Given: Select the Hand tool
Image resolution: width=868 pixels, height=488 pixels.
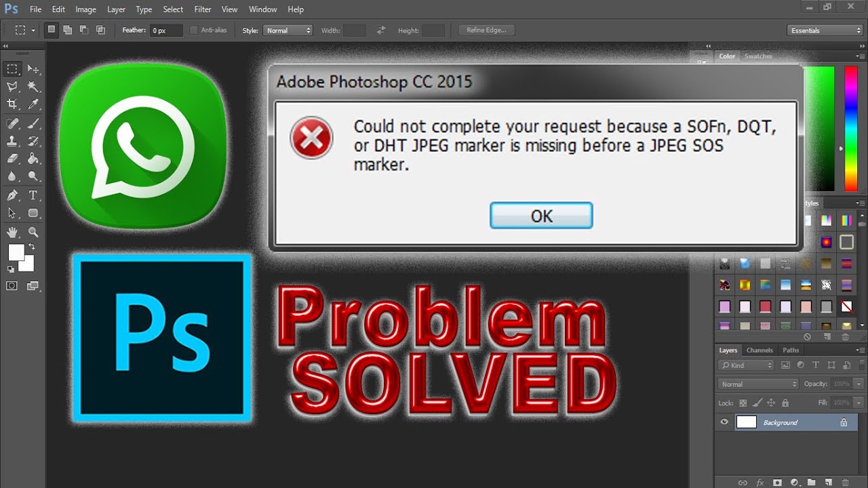Looking at the screenshot, I should click(x=12, y=232).
